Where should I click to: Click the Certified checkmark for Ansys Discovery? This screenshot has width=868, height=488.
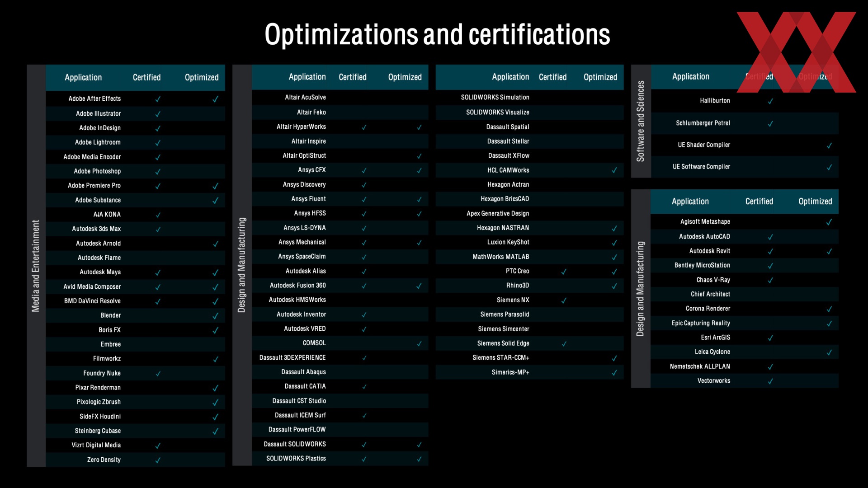click(364, 185)
